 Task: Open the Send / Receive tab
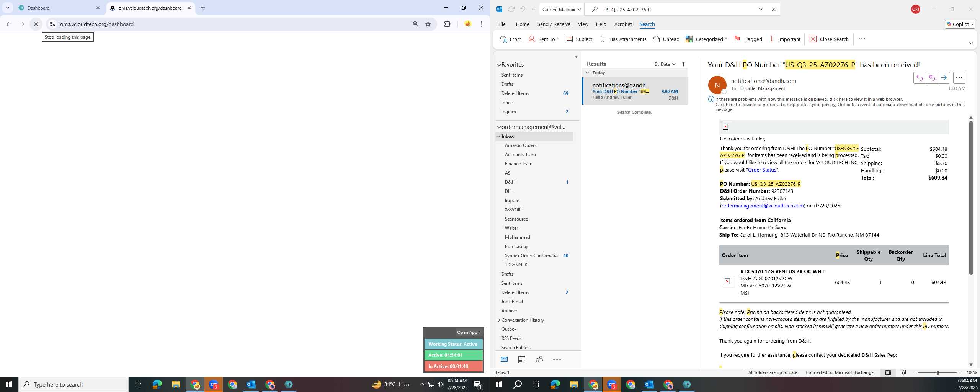[554, 24]
